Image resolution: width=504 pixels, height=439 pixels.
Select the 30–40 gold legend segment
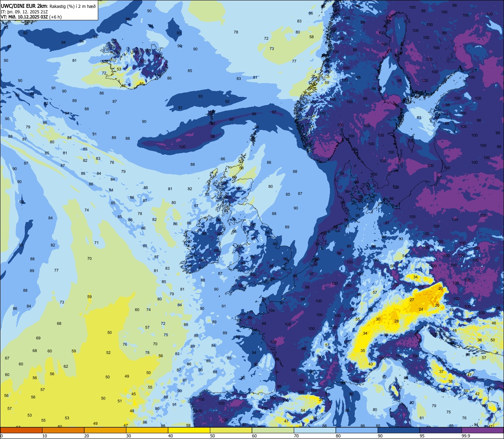point(147,430)
